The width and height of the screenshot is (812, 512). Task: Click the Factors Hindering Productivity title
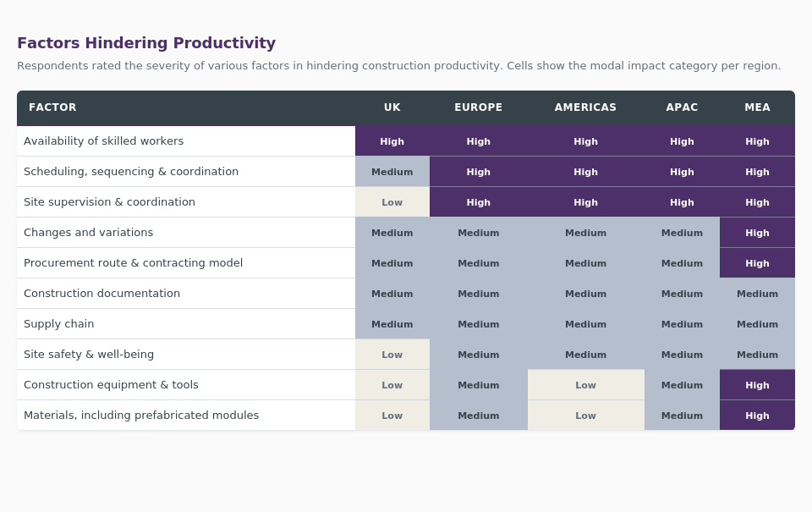coord(146,43)
